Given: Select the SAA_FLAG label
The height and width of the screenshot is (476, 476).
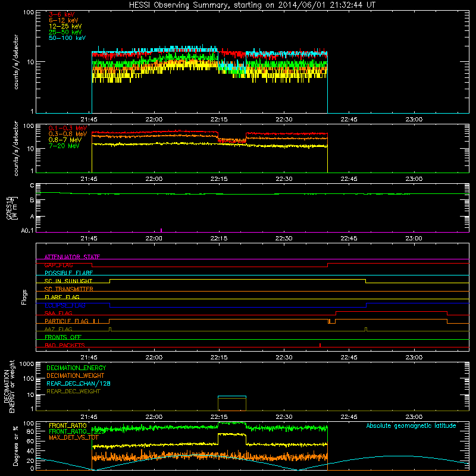Looking at the screenshot, I should click(x=58, y=313).
